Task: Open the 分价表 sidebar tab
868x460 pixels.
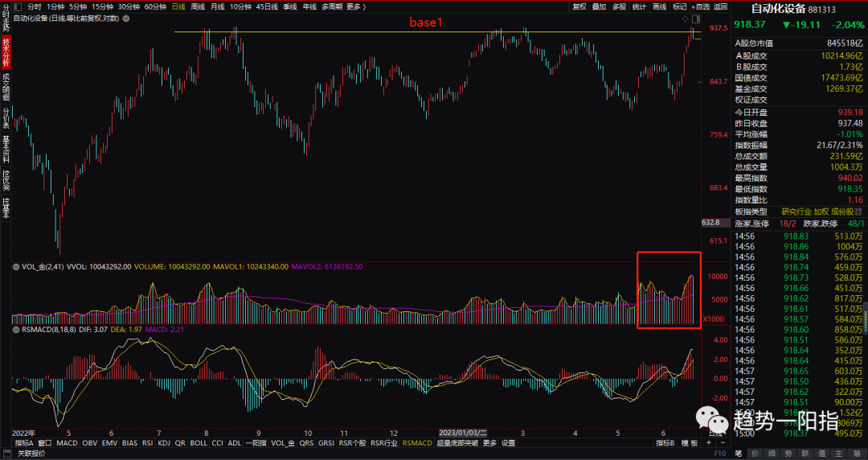Action: click(6, 118)
